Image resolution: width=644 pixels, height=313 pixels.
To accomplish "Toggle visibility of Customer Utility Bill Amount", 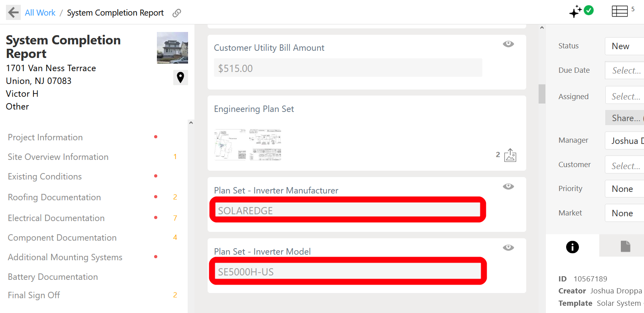I will [x=508, y=44].
